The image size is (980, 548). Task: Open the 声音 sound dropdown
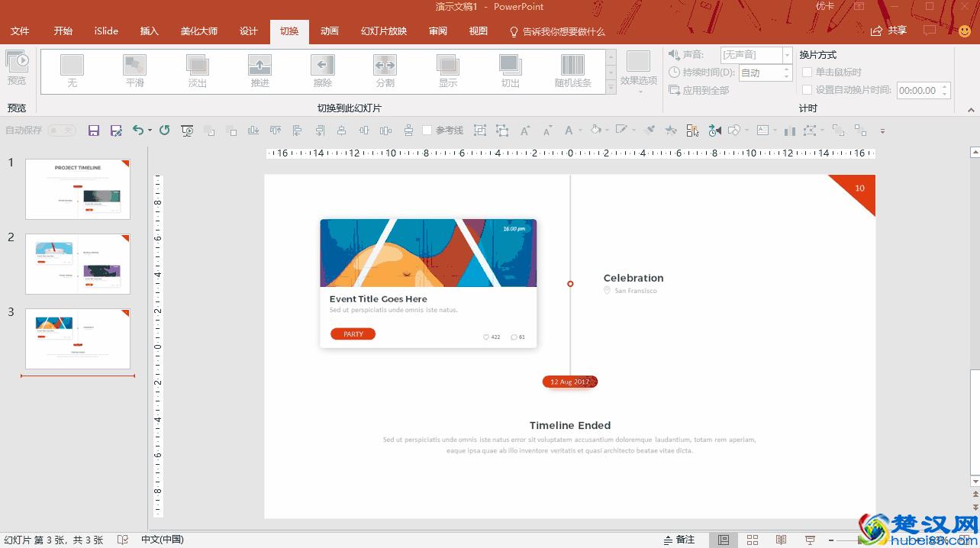click(x=787, y=55)
